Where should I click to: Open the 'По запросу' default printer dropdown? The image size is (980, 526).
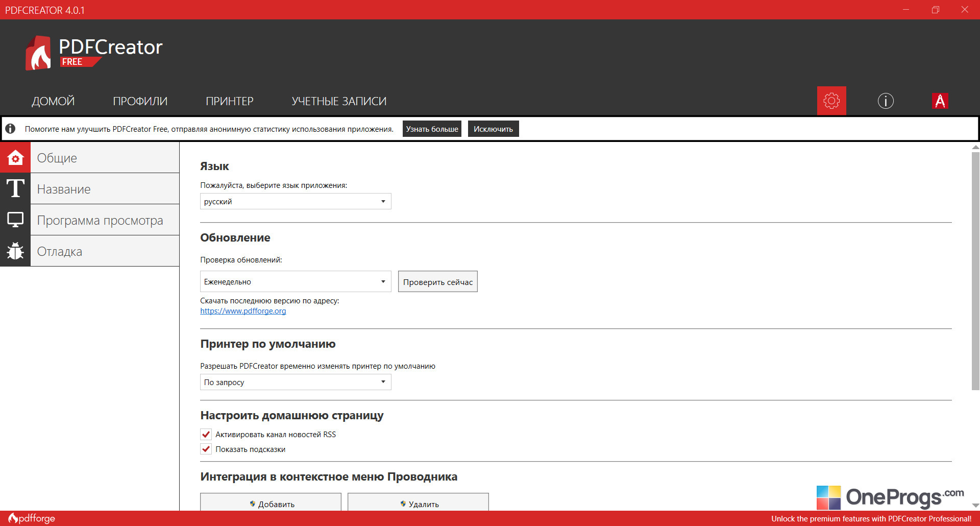[x=296, y=382]
